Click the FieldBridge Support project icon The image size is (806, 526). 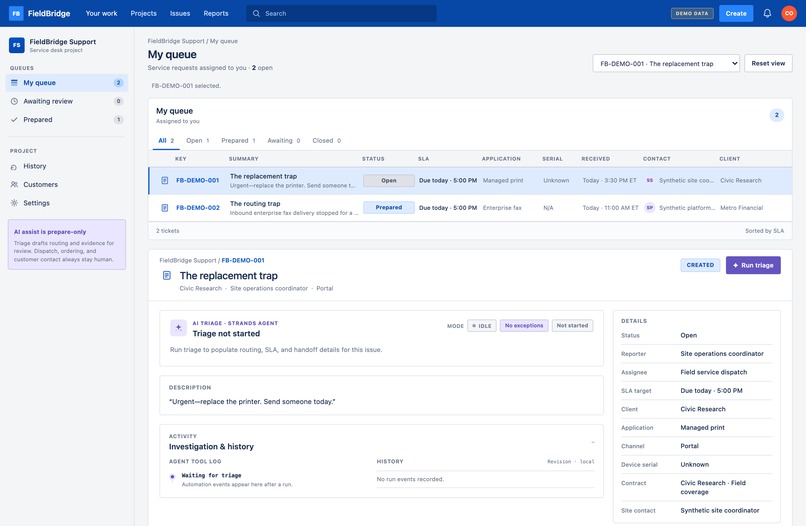pos(16,45)
